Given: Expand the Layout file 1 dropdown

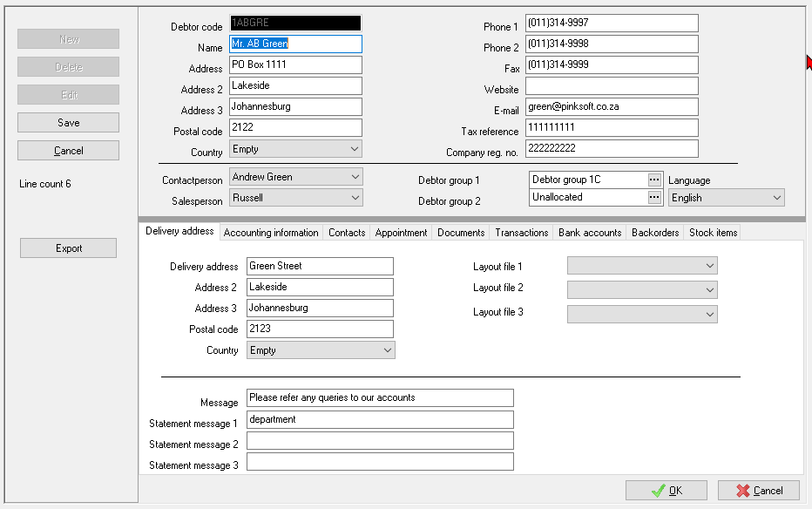Looking at the screenshot, I should tap(642, 266).
